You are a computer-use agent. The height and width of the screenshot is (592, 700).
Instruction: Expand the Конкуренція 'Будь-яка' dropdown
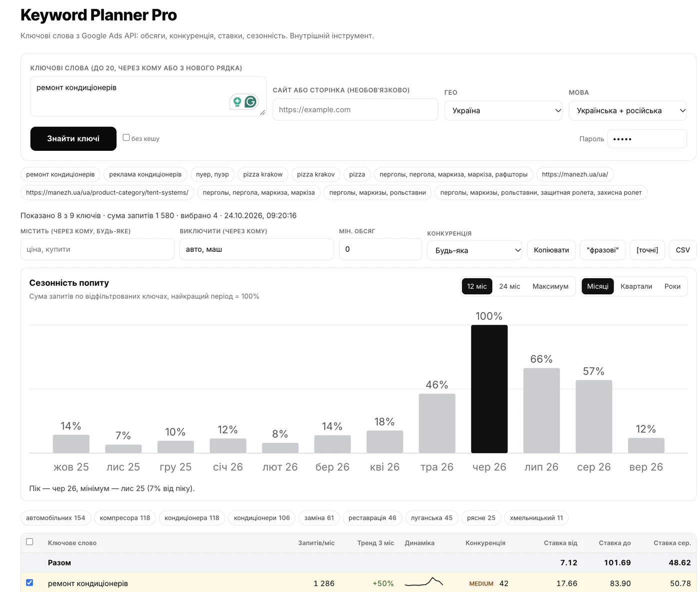coord(474,250)
